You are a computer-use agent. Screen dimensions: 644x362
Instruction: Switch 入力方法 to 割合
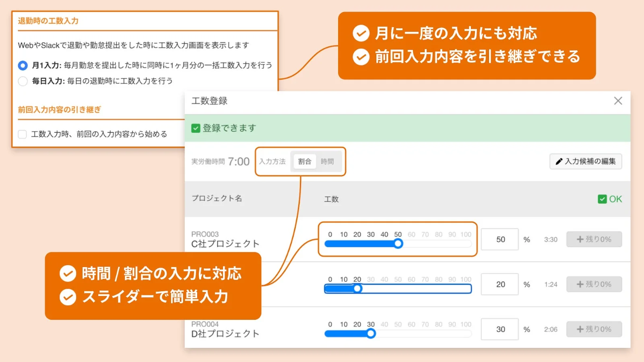click(x=305, y=161)
